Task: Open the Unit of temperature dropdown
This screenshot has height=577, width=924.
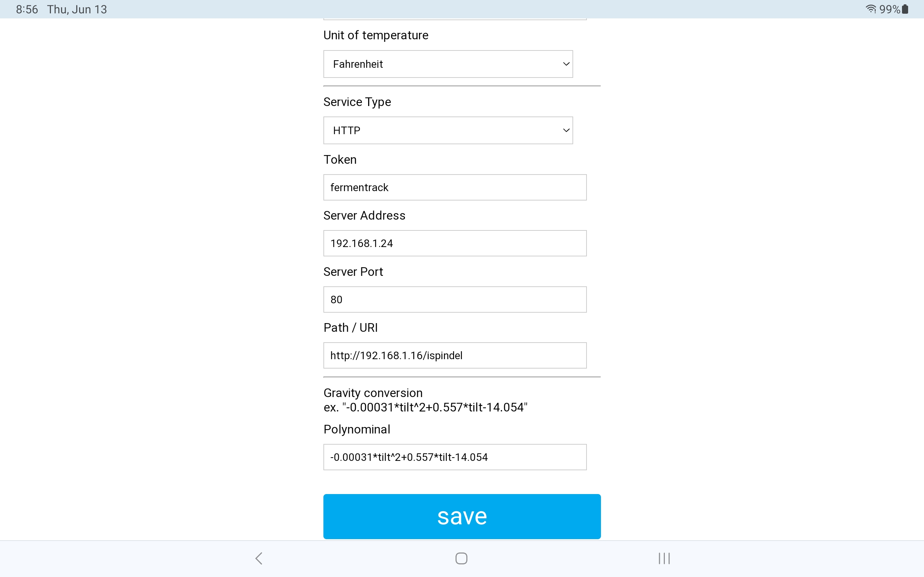Action: (x=448, y=64)
